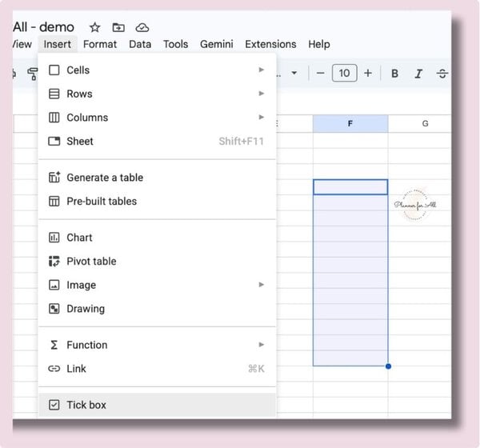Viewport: 480px width, 448px height.
Task: Click the Cells menu icon
Action: click(54, 70)
